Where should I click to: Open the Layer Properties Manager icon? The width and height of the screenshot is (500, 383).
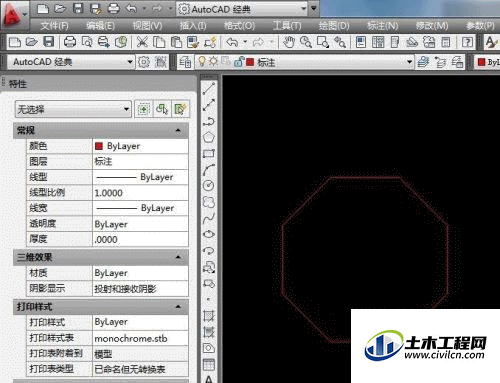[185, 62]
